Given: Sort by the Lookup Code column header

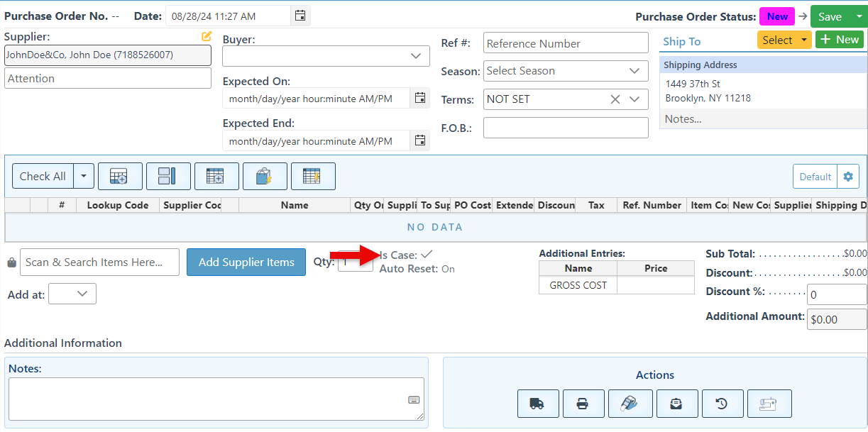Looking at the screenshot, I should (x=118, y=205).
